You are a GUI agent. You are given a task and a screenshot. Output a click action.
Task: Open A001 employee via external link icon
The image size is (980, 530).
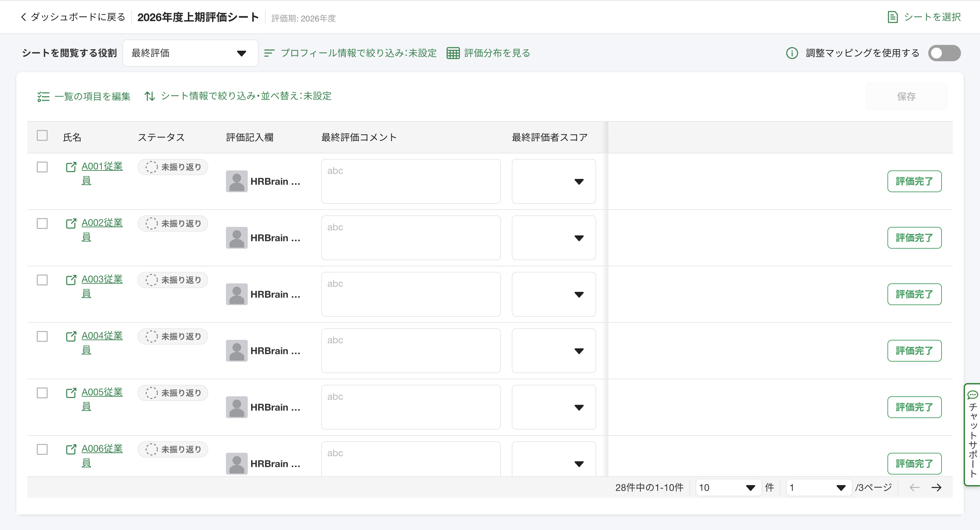click(x=71, y=167)
